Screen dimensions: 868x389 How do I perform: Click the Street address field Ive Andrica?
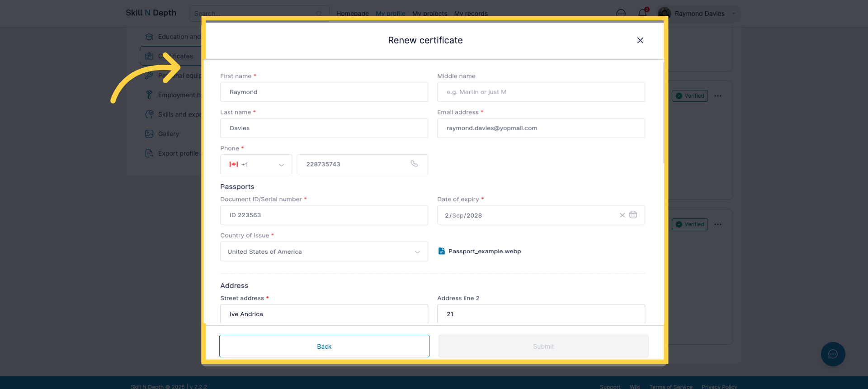tap(324, 314)
